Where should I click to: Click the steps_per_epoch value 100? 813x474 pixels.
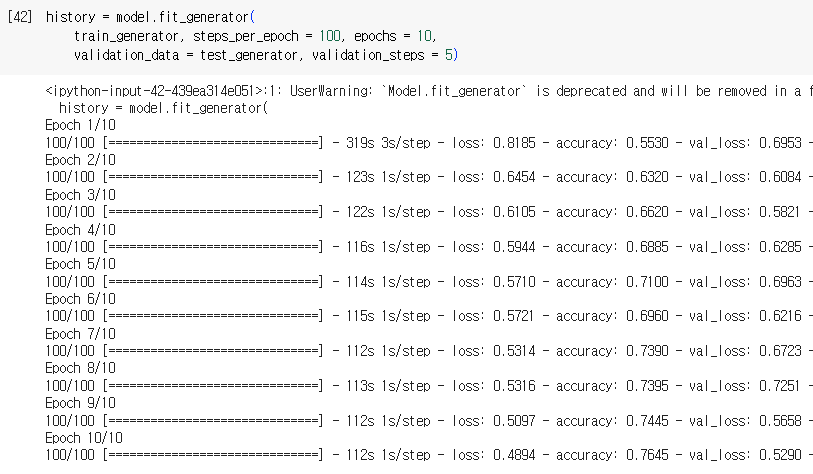coord(330,36)
